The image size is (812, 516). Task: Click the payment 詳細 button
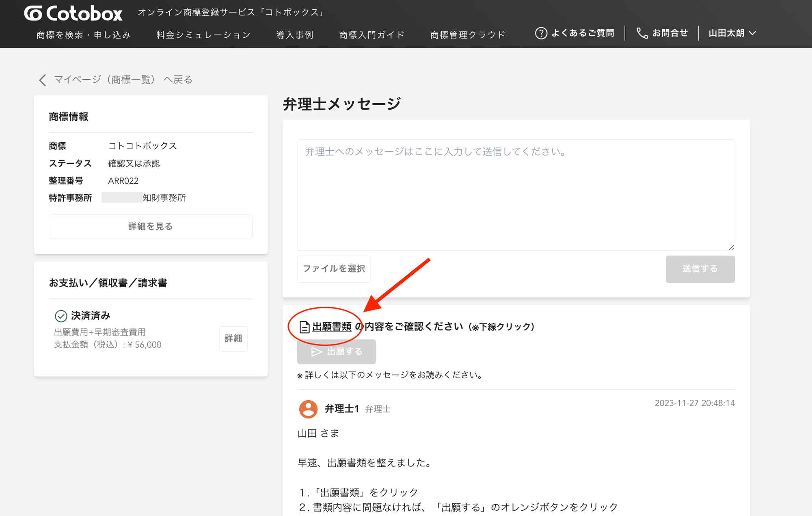coord(233,338)
